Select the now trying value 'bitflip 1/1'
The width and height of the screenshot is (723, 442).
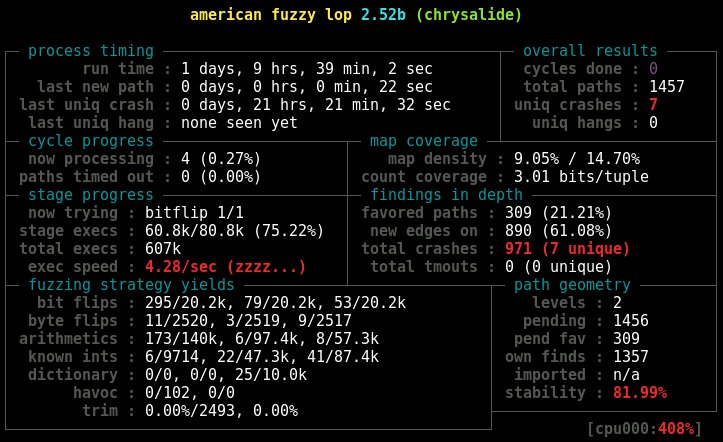point(194,212)
